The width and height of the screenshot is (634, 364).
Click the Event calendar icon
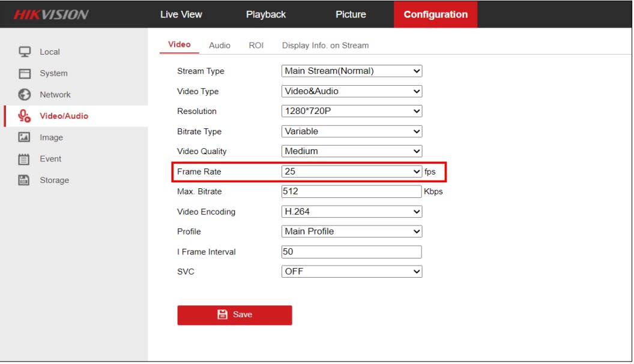[25, 159]
